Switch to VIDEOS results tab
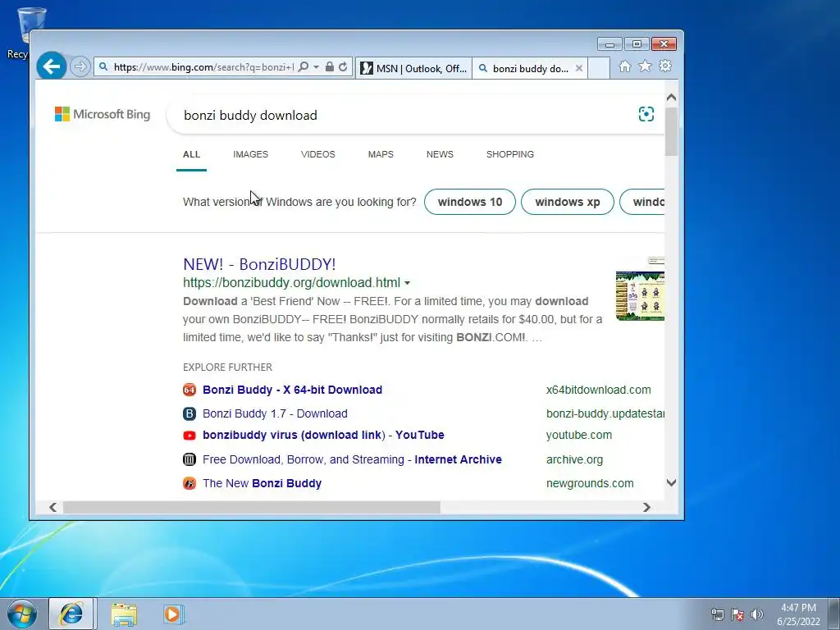This screenshot has height=630, width=840. (x=318, y=154)
